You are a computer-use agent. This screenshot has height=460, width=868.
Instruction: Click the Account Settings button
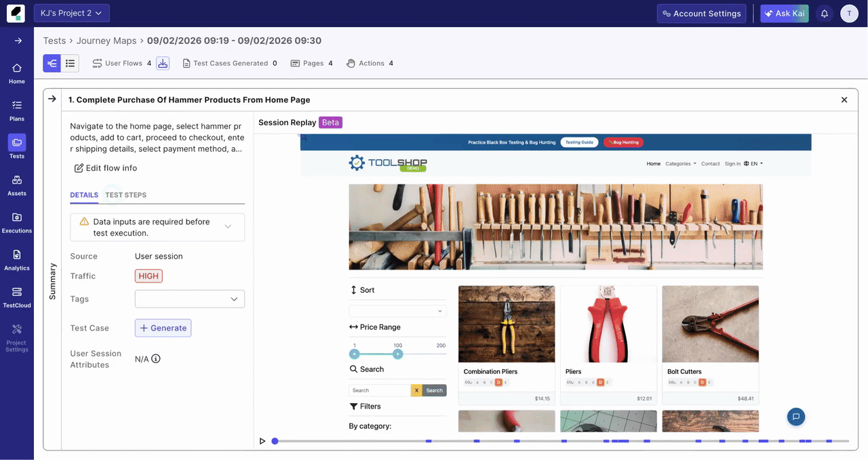pos(701,14)
